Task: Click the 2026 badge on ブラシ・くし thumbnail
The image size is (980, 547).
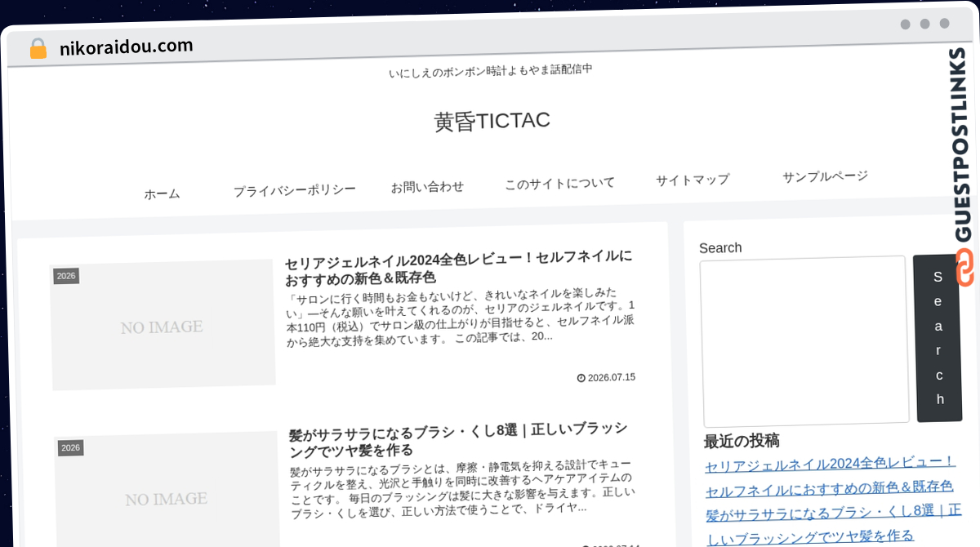Action: coord(70,447)
